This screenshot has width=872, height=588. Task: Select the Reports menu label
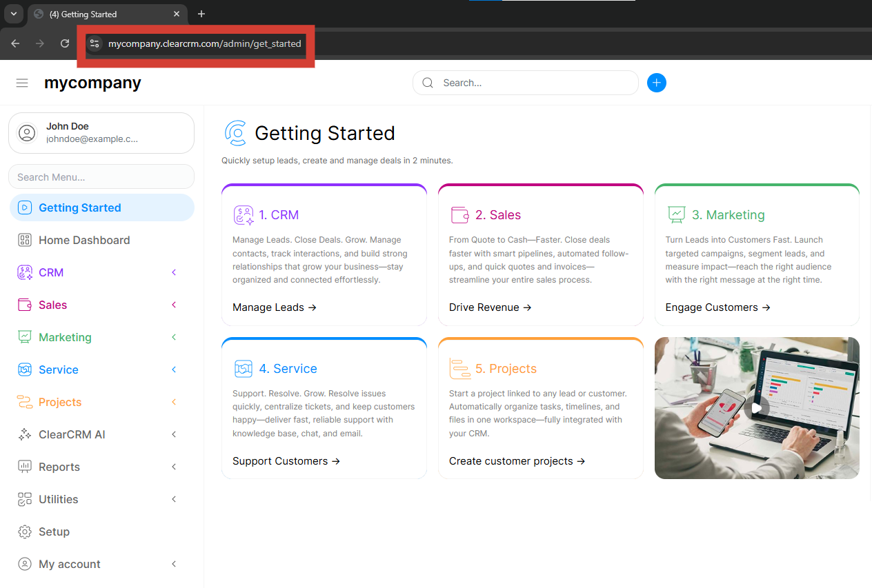(x=59, y=467)
